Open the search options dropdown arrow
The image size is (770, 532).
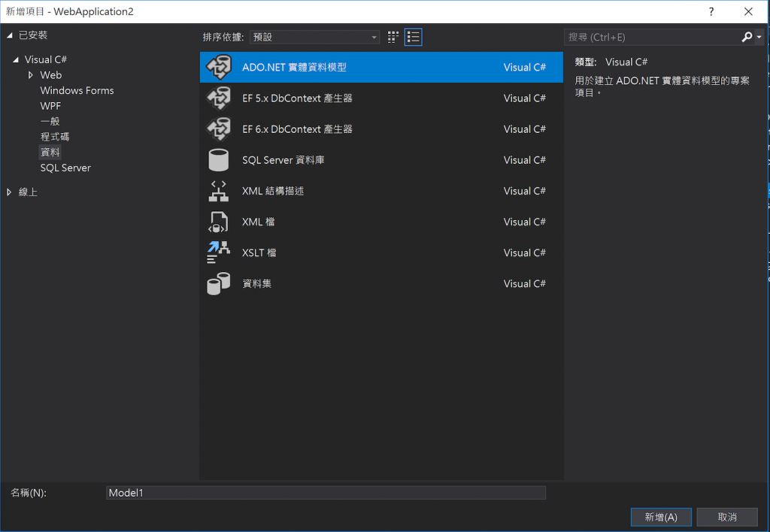759,38
